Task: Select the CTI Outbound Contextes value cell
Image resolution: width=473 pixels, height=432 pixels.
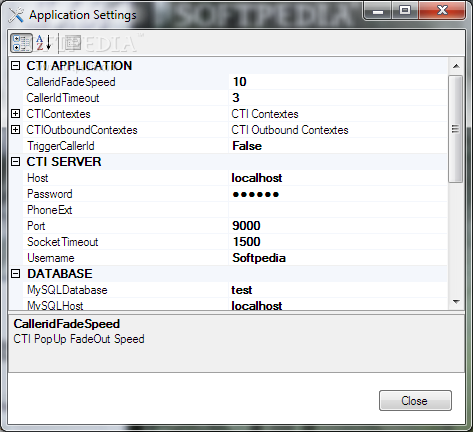Action: pyautogui.click(x=338, y=130)
